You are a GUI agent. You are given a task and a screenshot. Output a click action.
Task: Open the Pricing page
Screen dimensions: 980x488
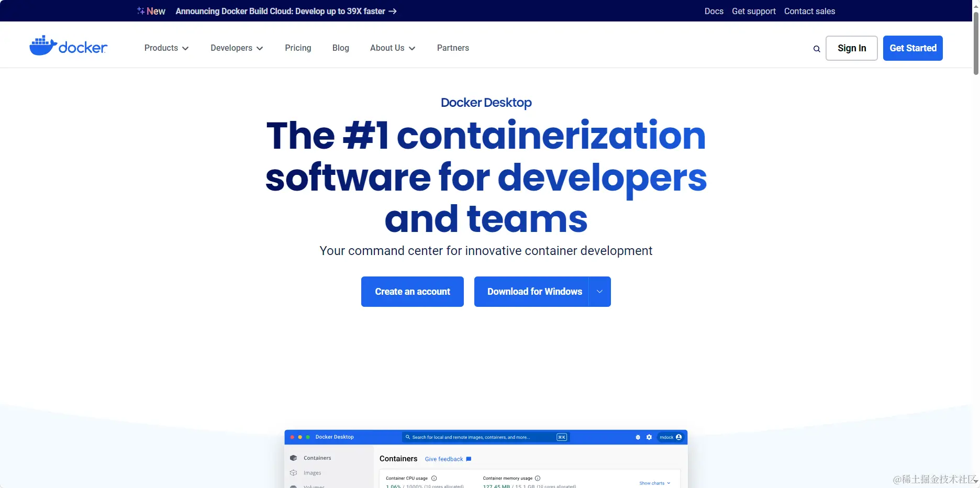coord(298,48)
